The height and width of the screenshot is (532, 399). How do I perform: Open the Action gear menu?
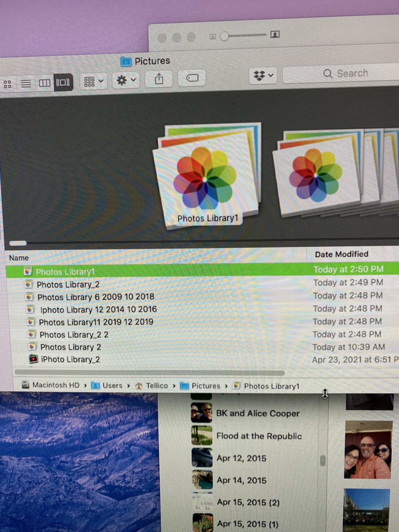click(x=126, y=80)
